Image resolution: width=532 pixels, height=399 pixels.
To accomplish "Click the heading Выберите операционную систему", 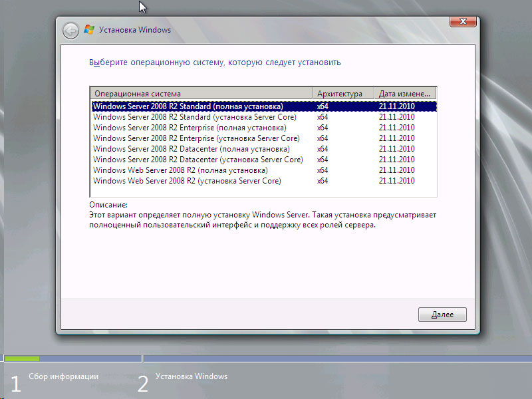I will pyautogui.click(x=215, y=63).
